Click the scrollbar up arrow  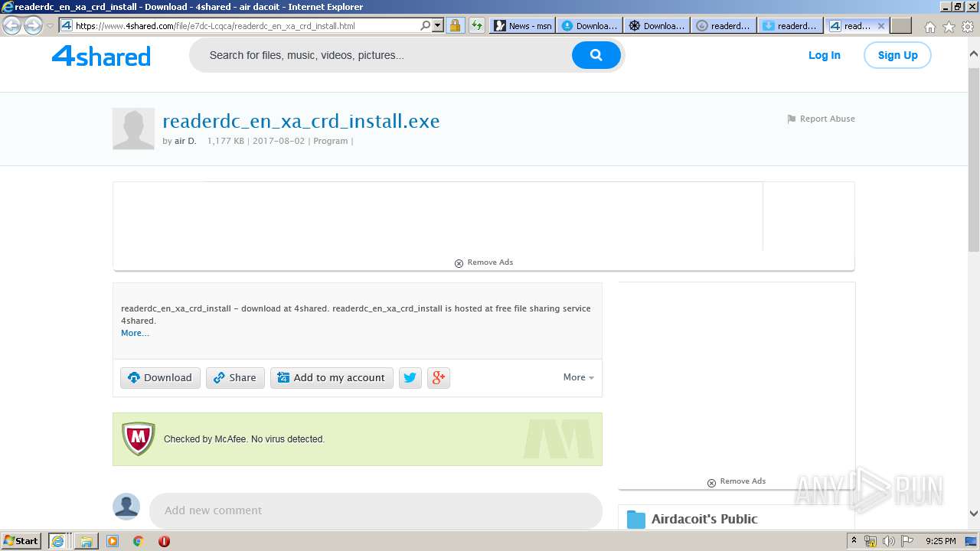(974, 55)
